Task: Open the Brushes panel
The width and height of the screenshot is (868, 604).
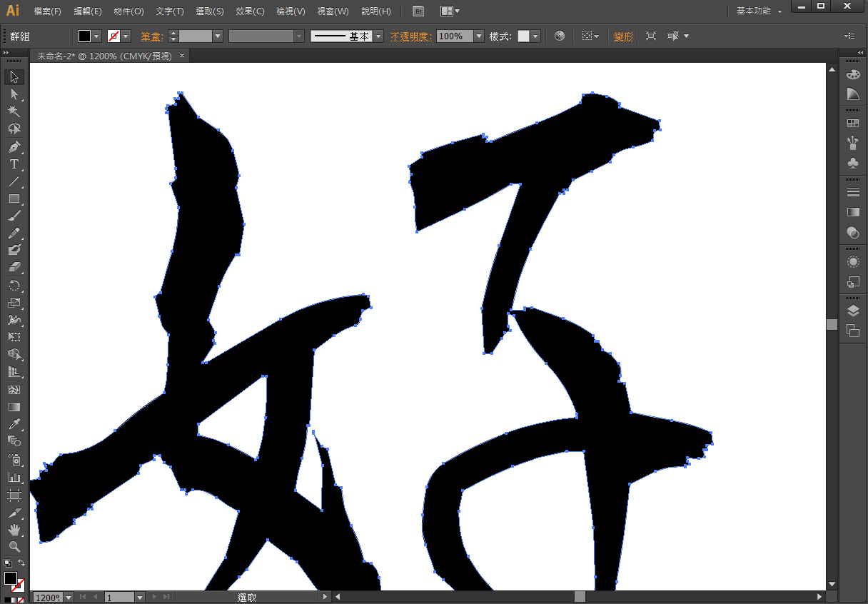Action: coord(852,143)
